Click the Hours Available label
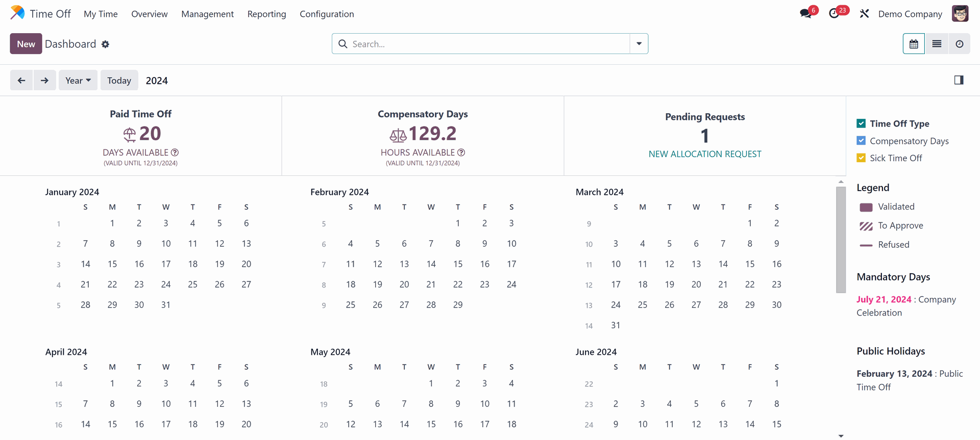 (418, 152)
